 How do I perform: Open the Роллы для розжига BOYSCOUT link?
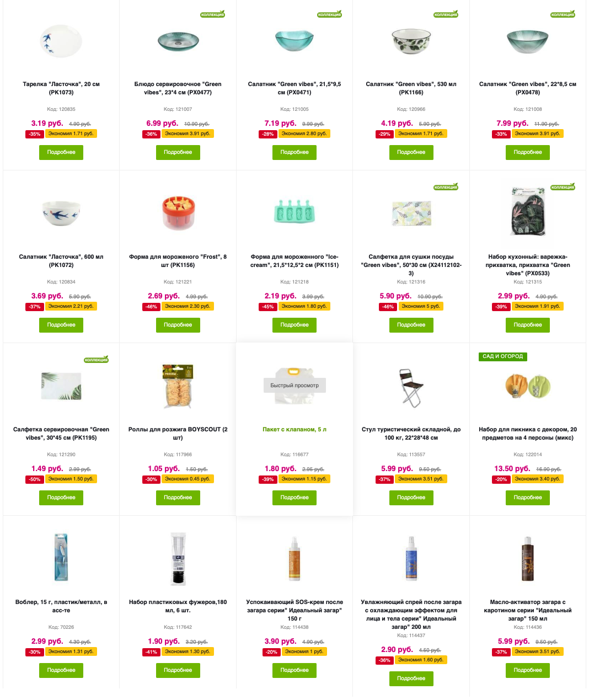178,434
